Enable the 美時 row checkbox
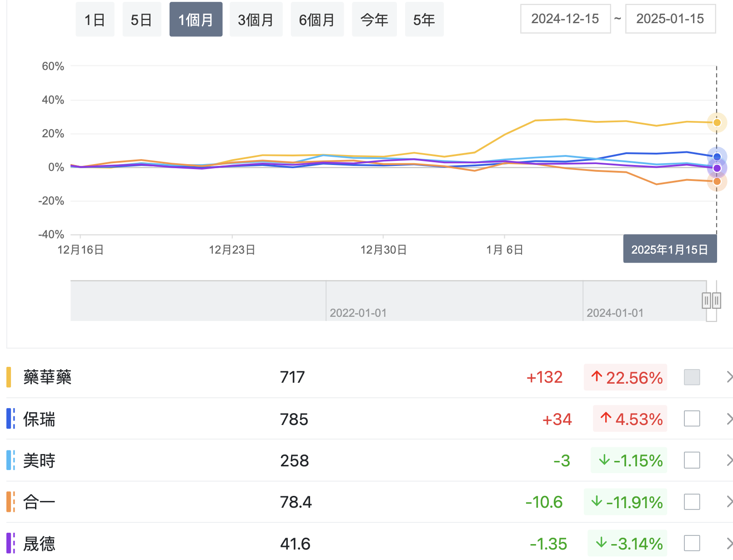 (691, 460)
